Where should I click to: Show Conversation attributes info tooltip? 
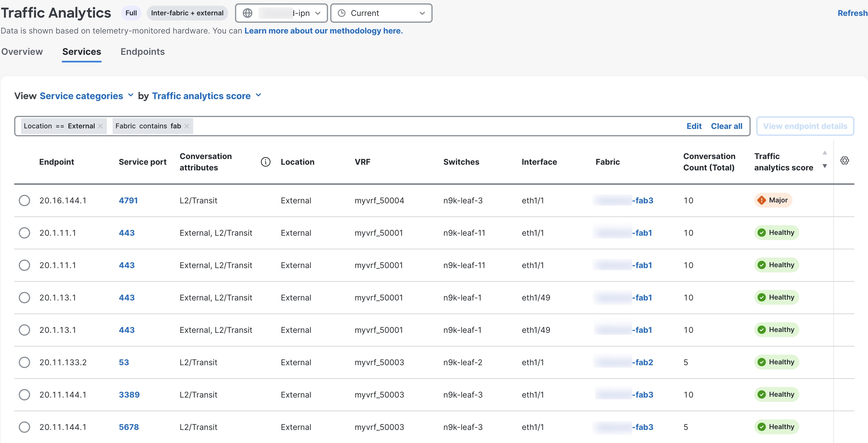(x=265, y=162)
